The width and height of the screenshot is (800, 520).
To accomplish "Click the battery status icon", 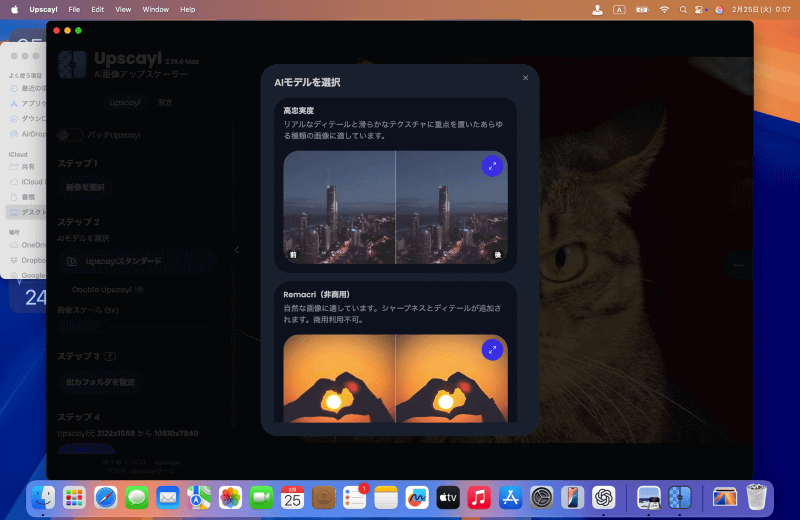I will [642, 9].
